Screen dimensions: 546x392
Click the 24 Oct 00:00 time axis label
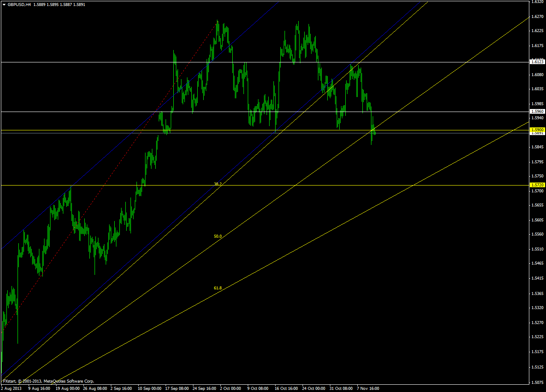click(314, 389)
